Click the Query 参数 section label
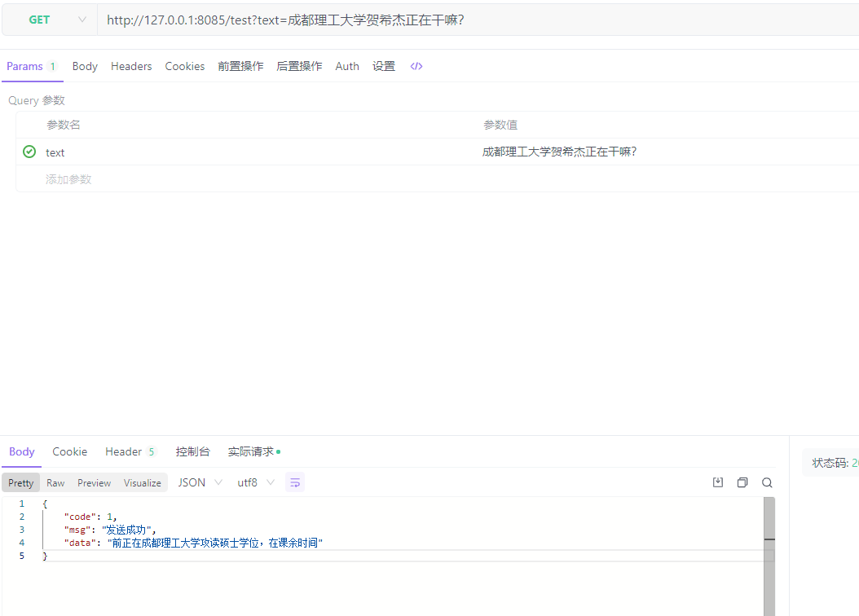 coord(36,100)
